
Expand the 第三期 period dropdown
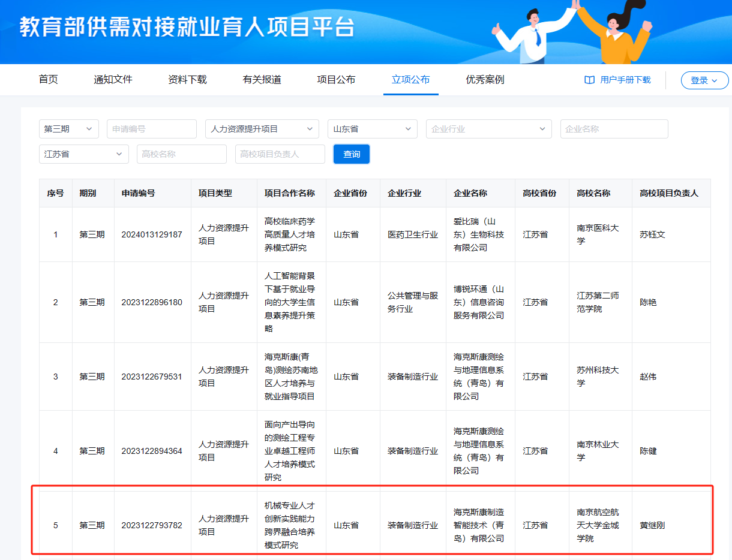pyautogui.click(x=69, y=129)
